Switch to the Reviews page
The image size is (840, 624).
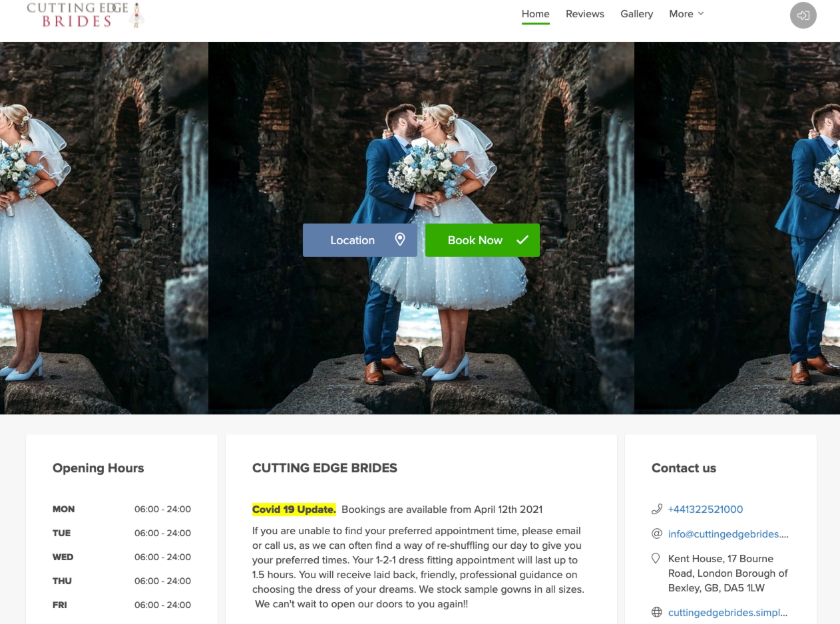click(584, 13)
